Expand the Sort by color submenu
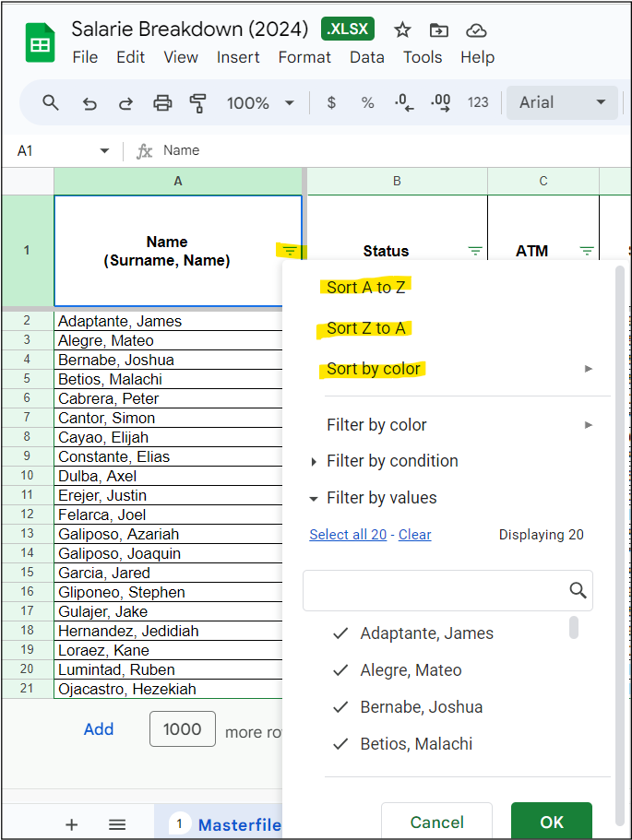Viewport: 632px width, 840px height. tap(589, 369)
